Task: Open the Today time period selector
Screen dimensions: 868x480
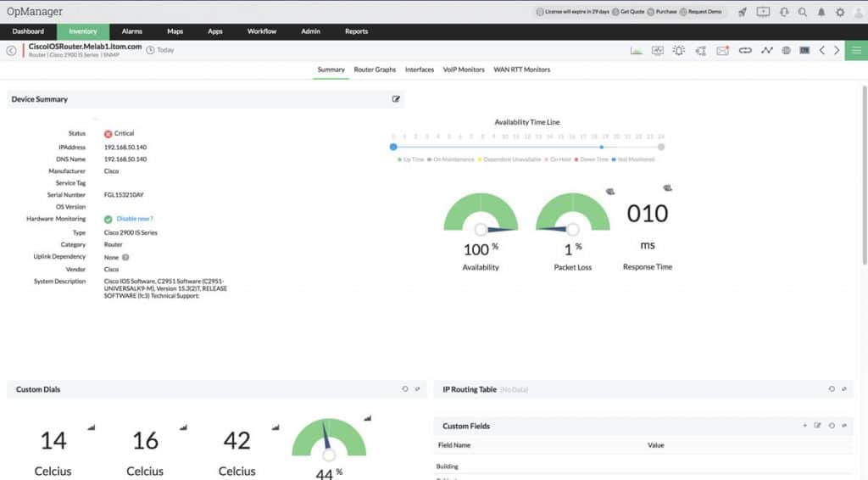Action: 160,50
